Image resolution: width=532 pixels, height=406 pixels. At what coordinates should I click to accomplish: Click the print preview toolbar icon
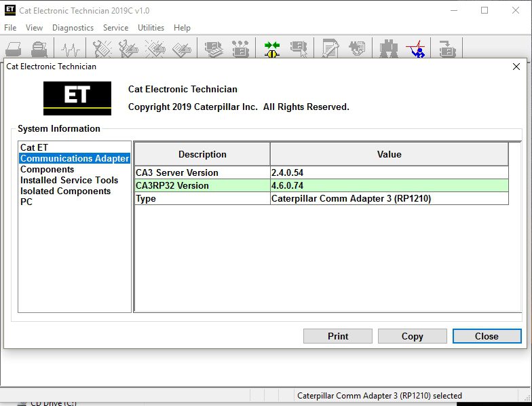coord(39,49)
